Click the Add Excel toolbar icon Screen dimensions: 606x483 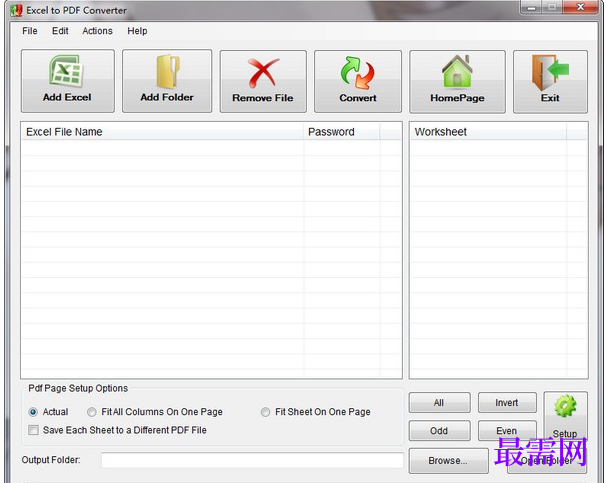tap(66, 70)
